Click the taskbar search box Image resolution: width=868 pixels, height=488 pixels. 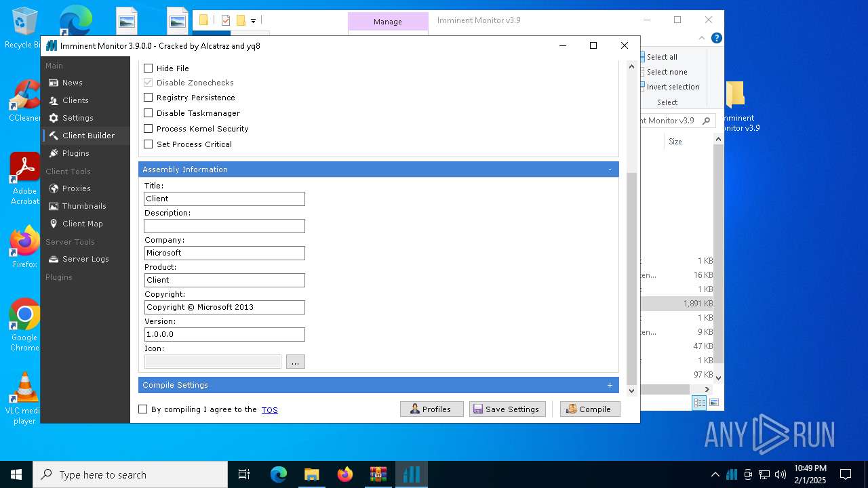pyautogui.click(x=130, y=474)
